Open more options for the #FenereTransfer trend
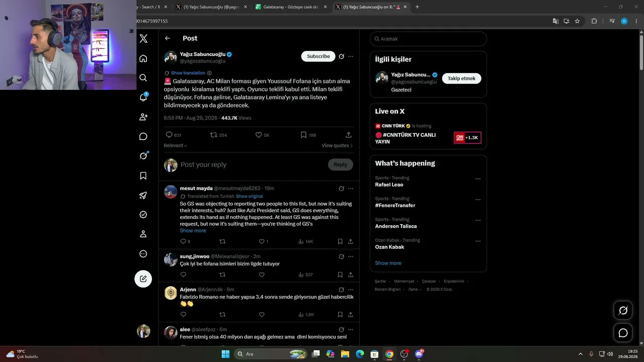The height and width of the screenshot is (362, 644). tap(478, 199)
